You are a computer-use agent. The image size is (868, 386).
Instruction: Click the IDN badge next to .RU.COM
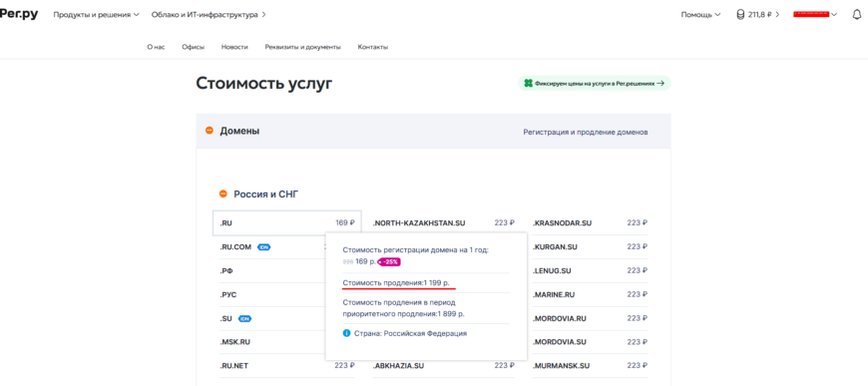[264, 247]
